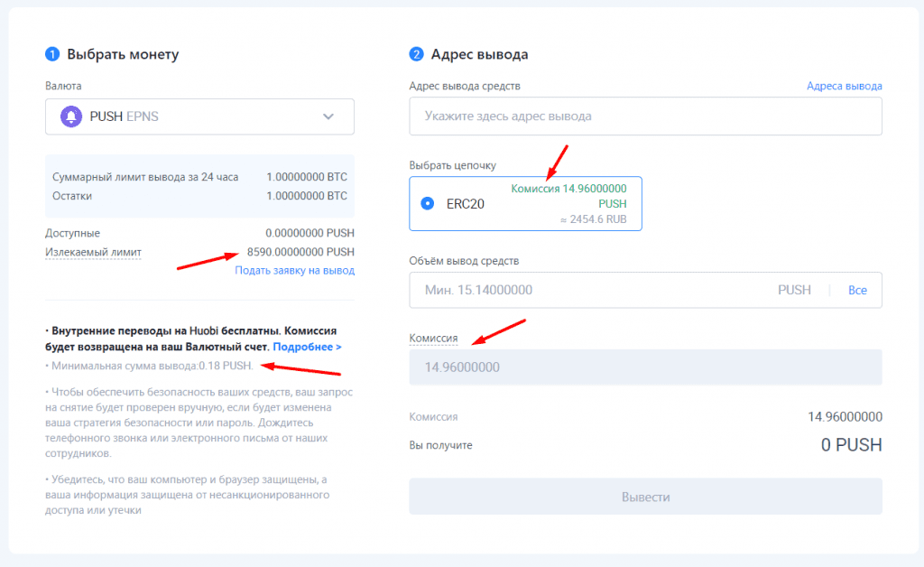Open the 'Адреса вывода' link

(x=844, y=86)
